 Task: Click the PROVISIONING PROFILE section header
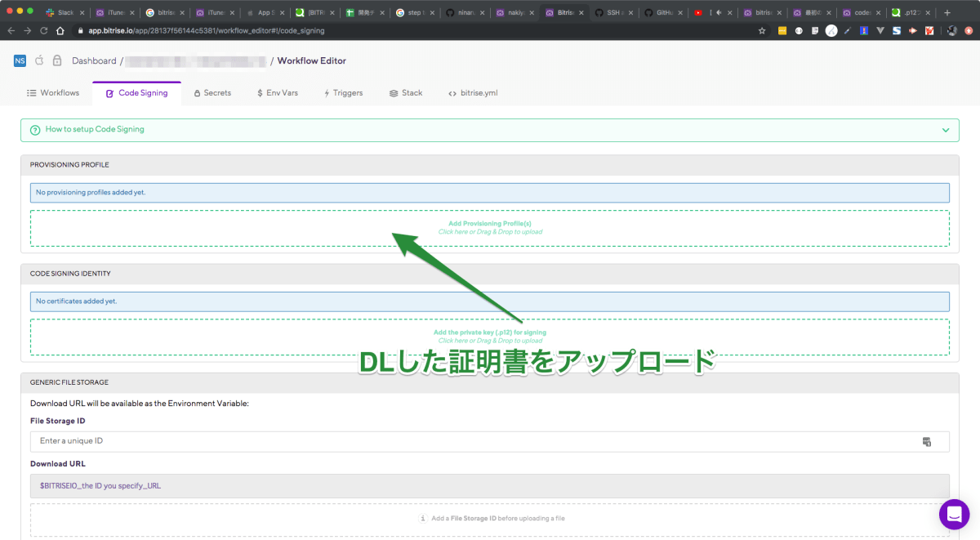[490, 165]
